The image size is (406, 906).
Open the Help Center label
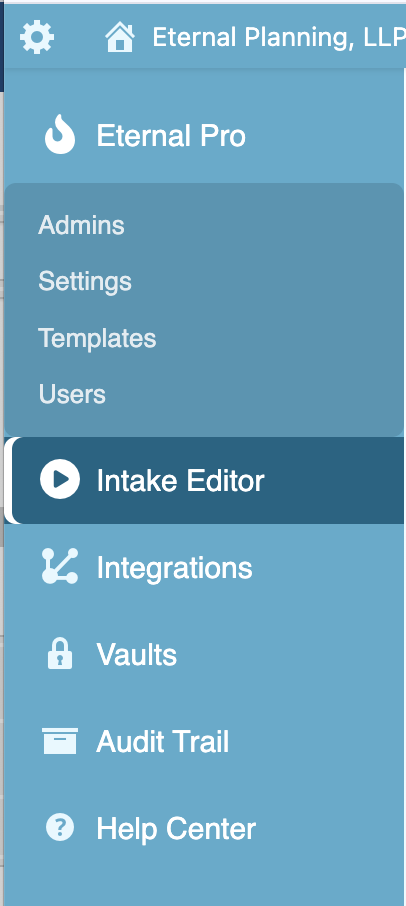[176, 829]
